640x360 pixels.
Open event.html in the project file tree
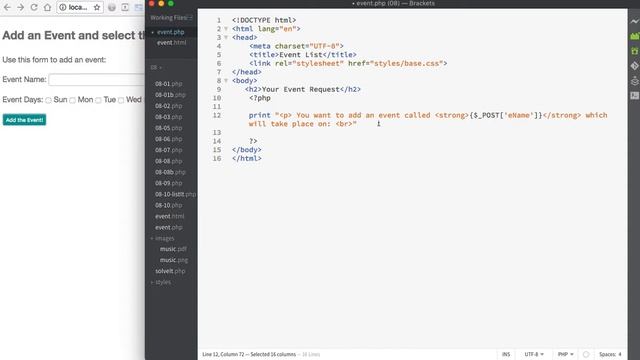pos(169,216)
